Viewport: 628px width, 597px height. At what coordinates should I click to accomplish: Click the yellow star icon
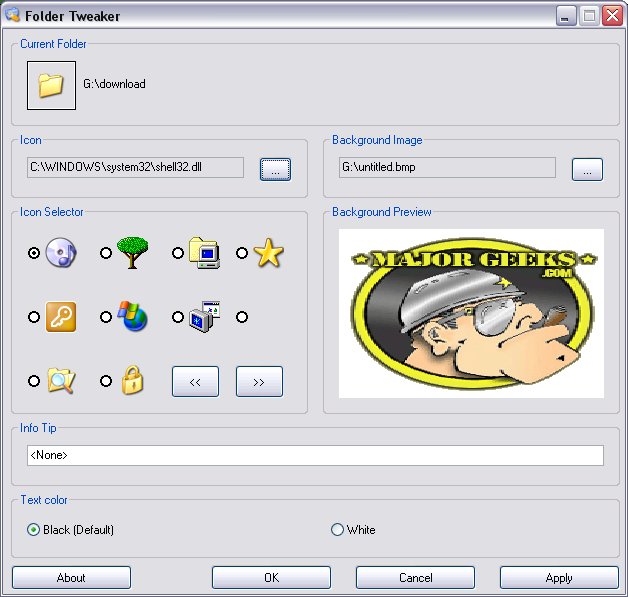[269, 253]
